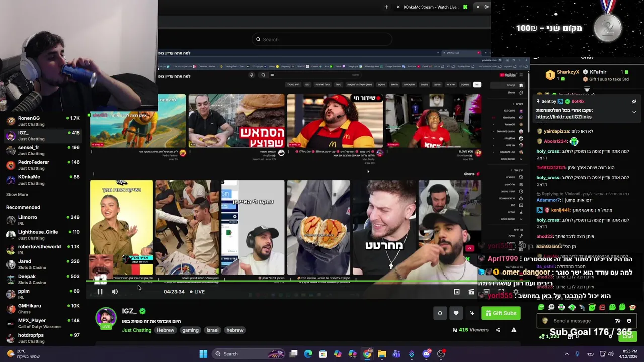Open sensei_fr channel in sidebar

click(x=43, y=150)
